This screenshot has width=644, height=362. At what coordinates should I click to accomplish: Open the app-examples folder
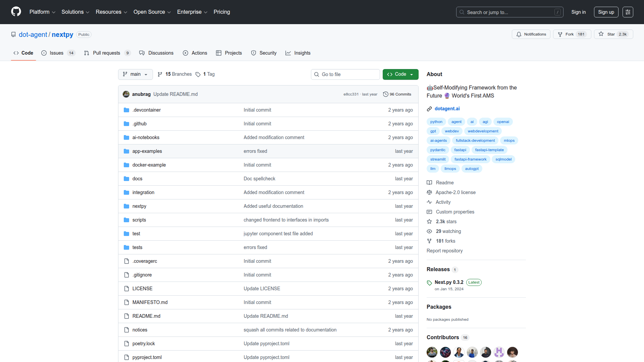tap(147, 151)
